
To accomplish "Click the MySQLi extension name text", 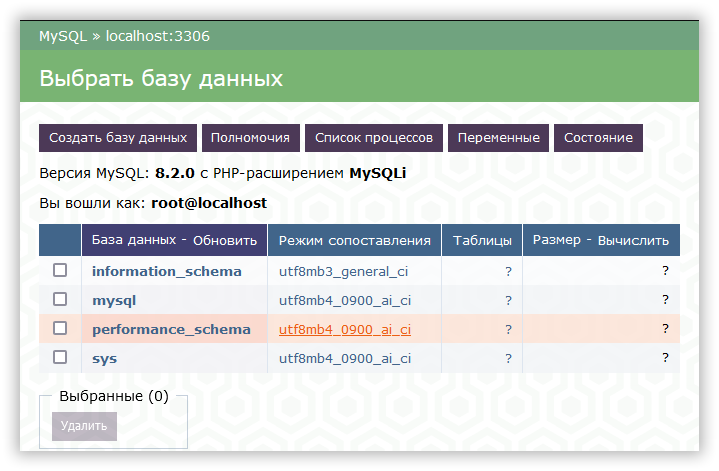I will click(x=378, y=173).
